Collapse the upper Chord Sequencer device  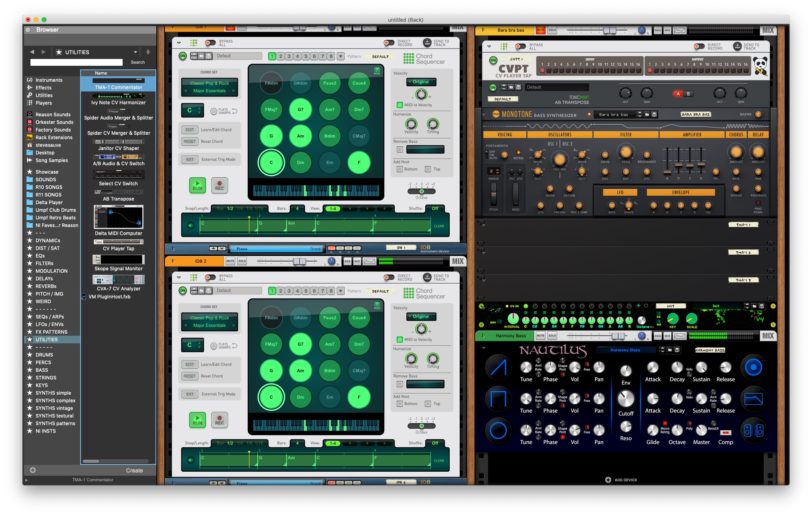[x=179, y=43]
